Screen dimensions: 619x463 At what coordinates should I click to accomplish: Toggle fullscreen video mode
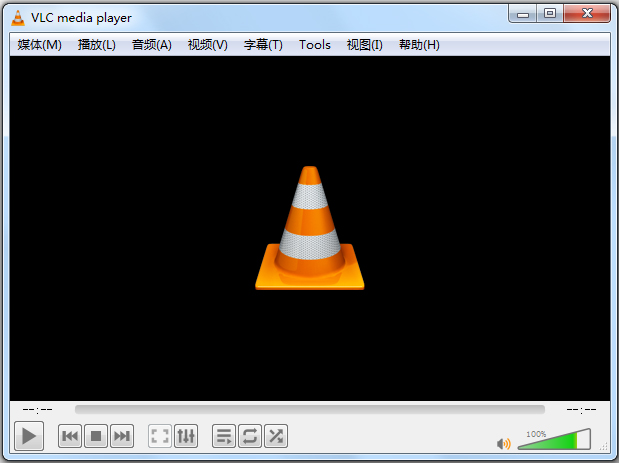point(160,436)
